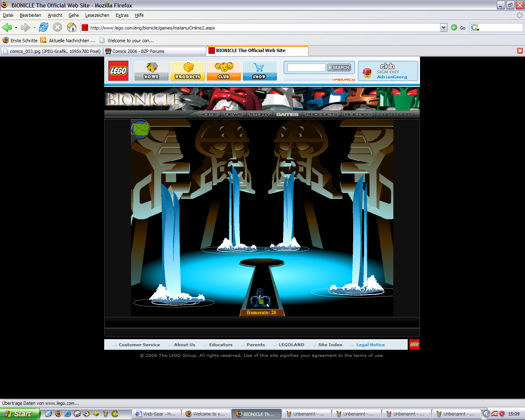Click the small LEGO logo in the footer
This screenshot has width=525, height=420.
click(x=414, y=345)
